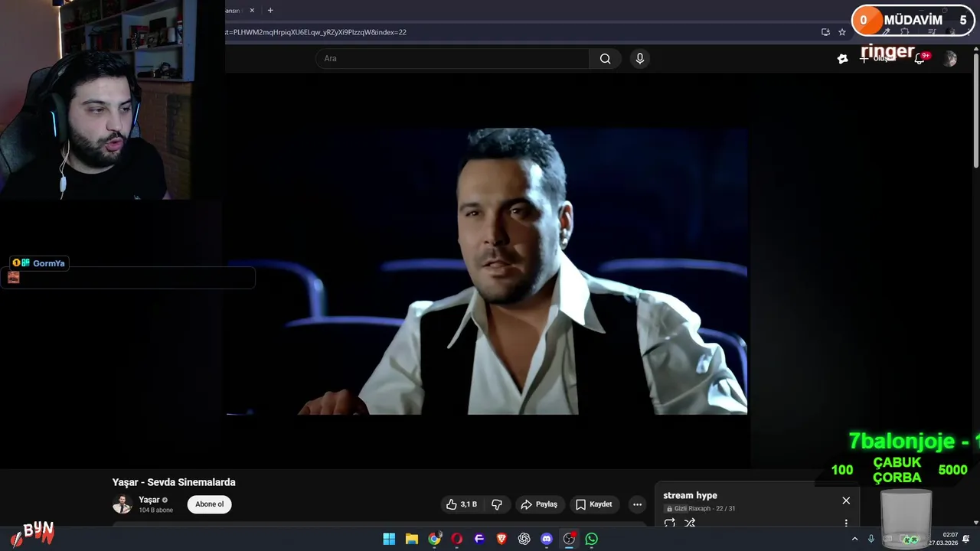980x551 pixels.
Task: Click the 'Oluştur' create button
Action: click(x=877, y=58)
